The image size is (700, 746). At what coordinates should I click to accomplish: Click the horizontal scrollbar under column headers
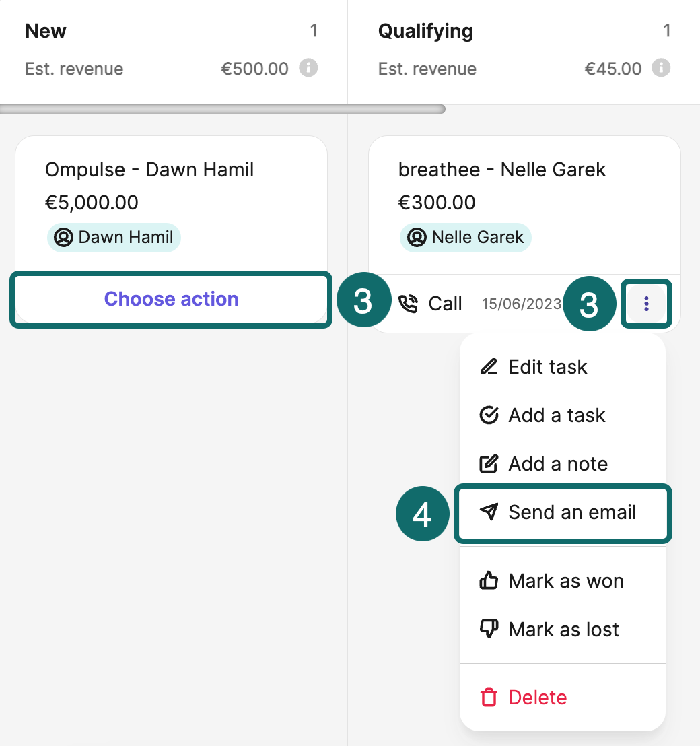click(x=222, y=109)
